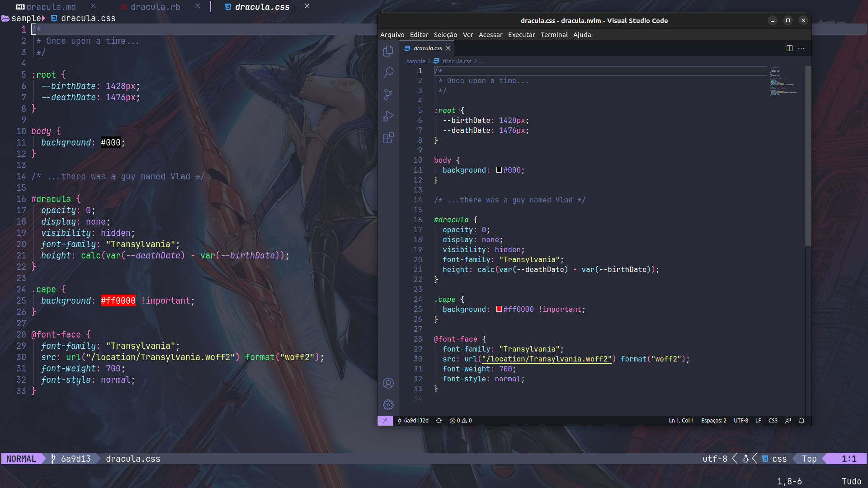Open notifications bell in VS Code status bar
868x488 pixels.
pyautogui.click(x=802, y=421)
